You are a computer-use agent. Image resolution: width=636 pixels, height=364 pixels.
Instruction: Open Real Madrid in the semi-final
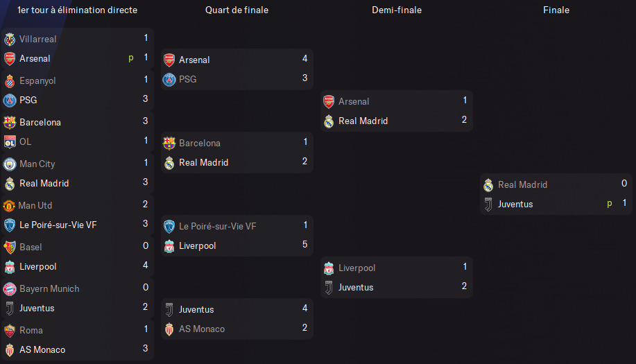pos(363,121)
